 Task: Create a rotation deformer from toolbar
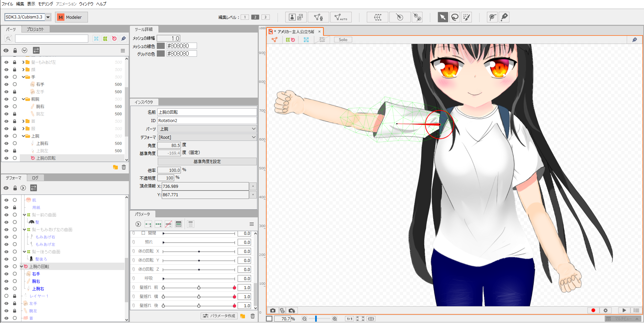coord(400,17)
